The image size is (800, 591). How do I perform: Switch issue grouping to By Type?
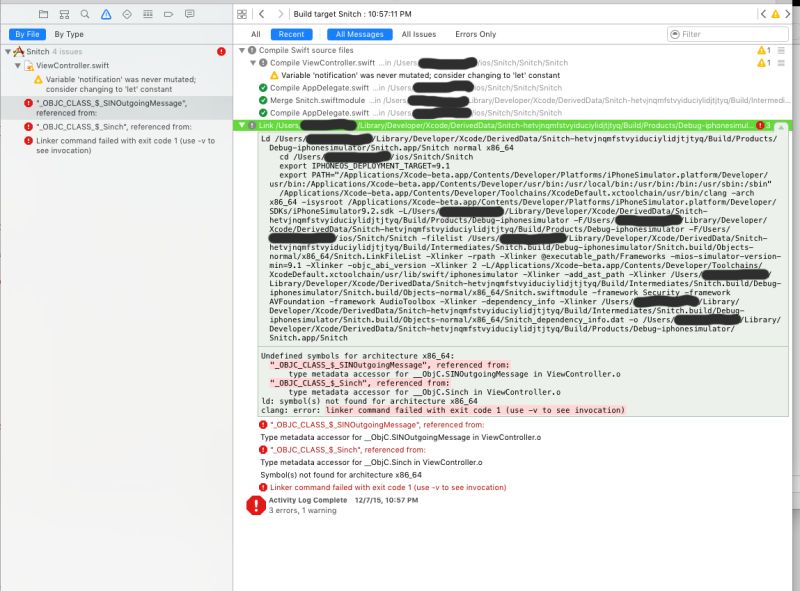point(68,34)
